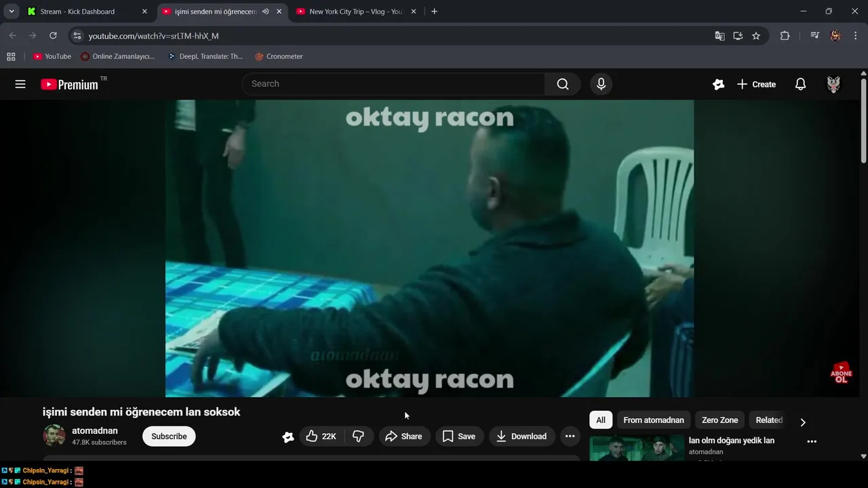868x488 pixels.
Task: Open Chrome extensions puzzle icon
Action: pos(785,36)
